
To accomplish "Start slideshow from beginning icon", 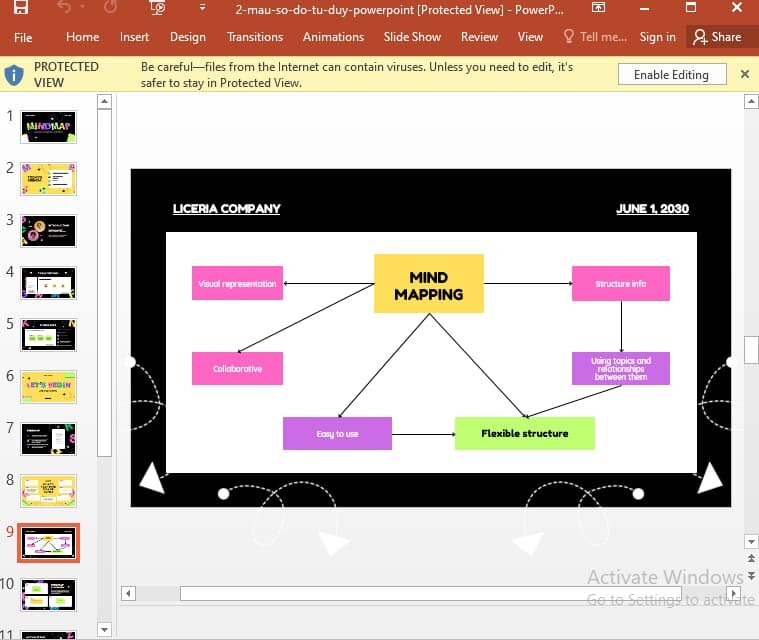I will coord(158,7).
